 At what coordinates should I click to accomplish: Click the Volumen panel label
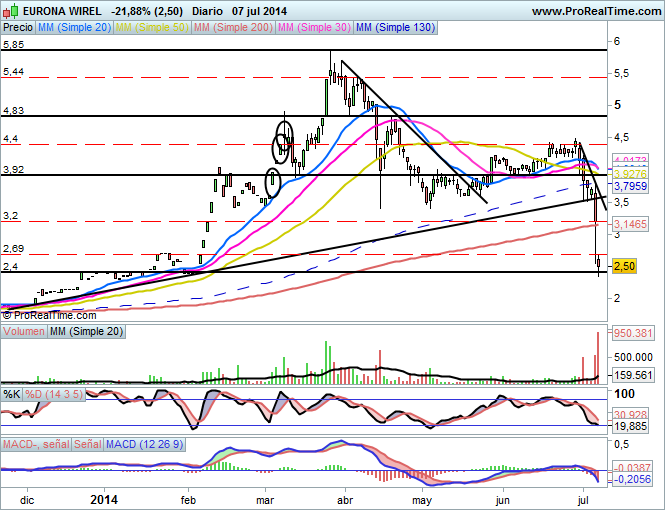pos(23,332)
